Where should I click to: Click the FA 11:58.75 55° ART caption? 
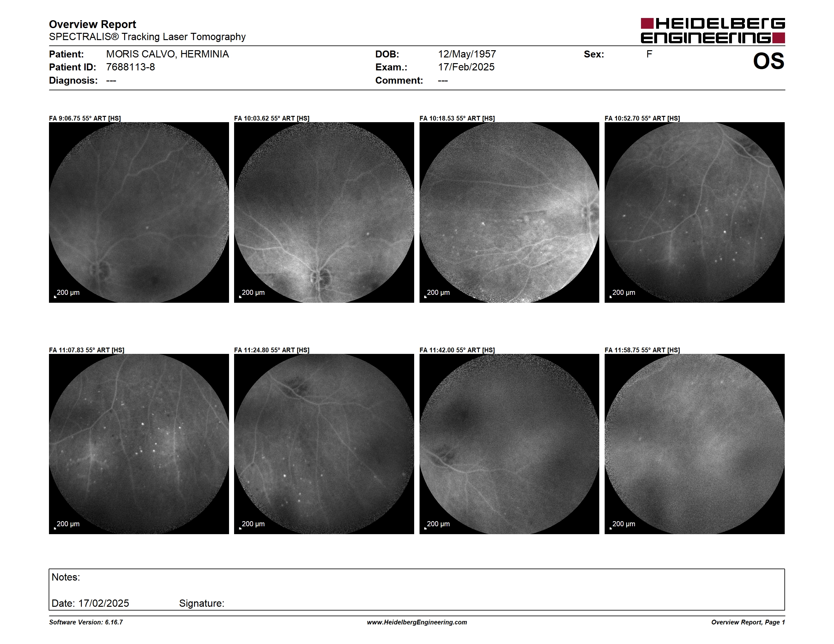pyautogui.click(x=642, y=350)
